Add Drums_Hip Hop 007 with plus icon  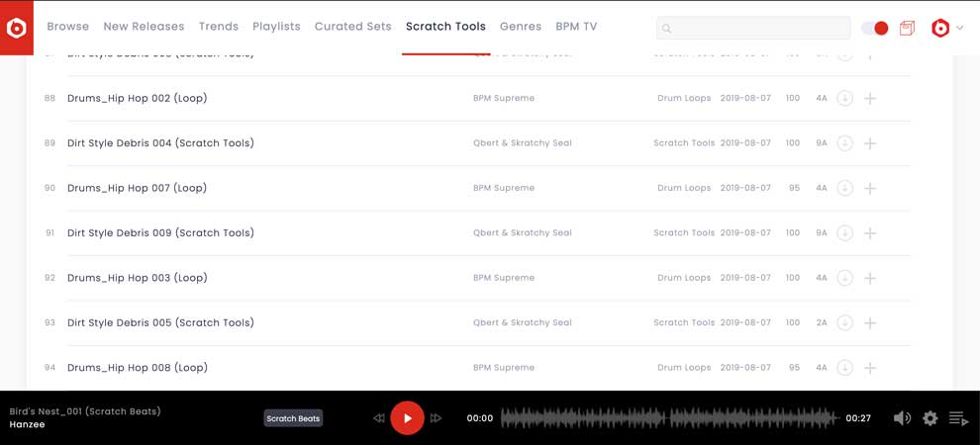click(869, 189)
